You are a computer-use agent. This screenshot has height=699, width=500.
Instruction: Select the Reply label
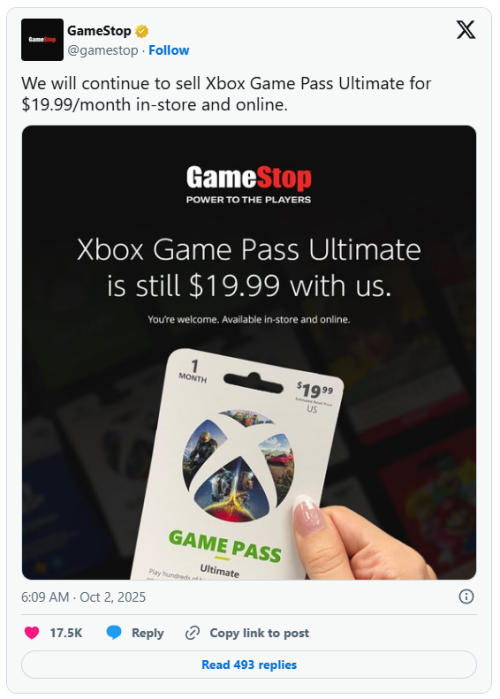tap(148, 633)
